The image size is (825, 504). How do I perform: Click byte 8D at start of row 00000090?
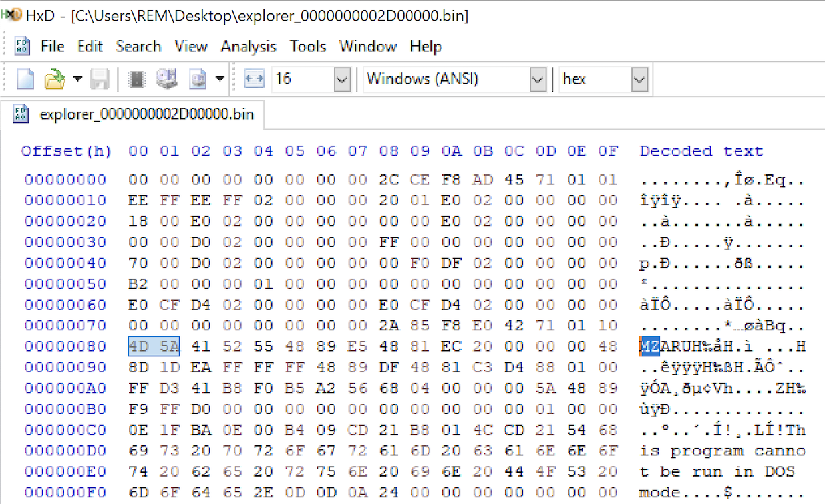click(x=138, y=367)
